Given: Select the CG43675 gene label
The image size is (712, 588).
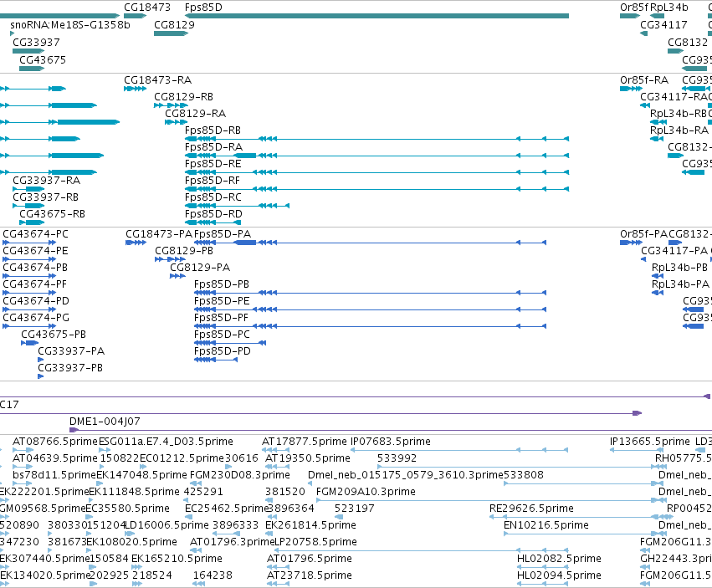Looking at the screenshot, I should coord(42,60).
